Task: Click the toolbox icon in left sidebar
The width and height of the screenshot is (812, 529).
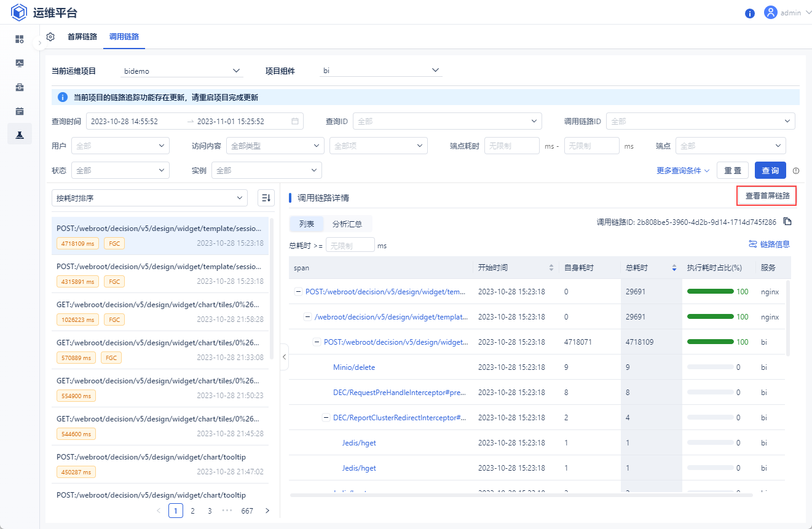Action: [x=20, y=87]
